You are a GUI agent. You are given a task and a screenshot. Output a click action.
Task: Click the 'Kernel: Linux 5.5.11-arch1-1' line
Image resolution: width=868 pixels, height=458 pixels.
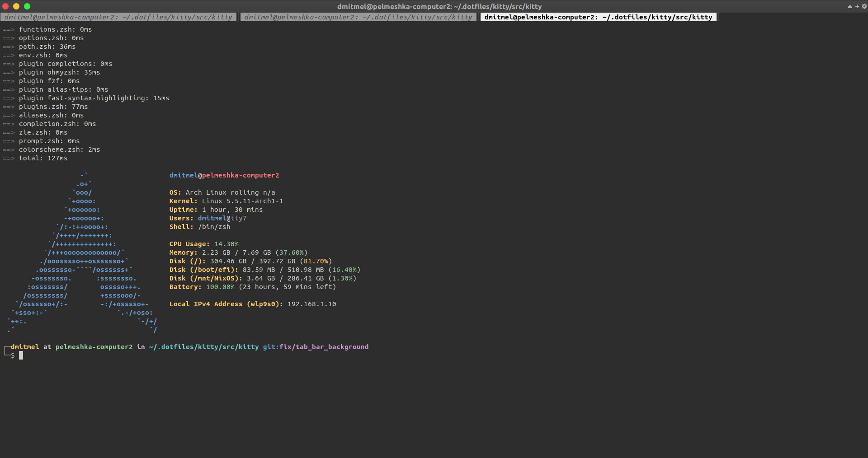(226, 201)
